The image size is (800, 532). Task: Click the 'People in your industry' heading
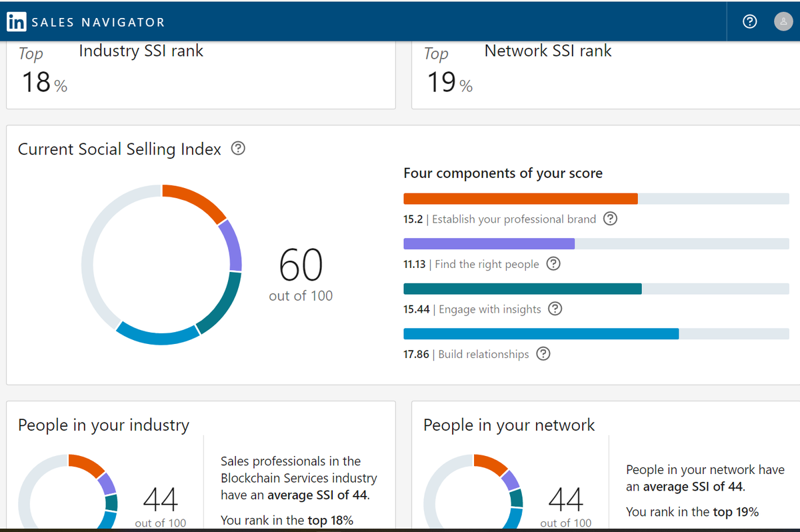104,425
